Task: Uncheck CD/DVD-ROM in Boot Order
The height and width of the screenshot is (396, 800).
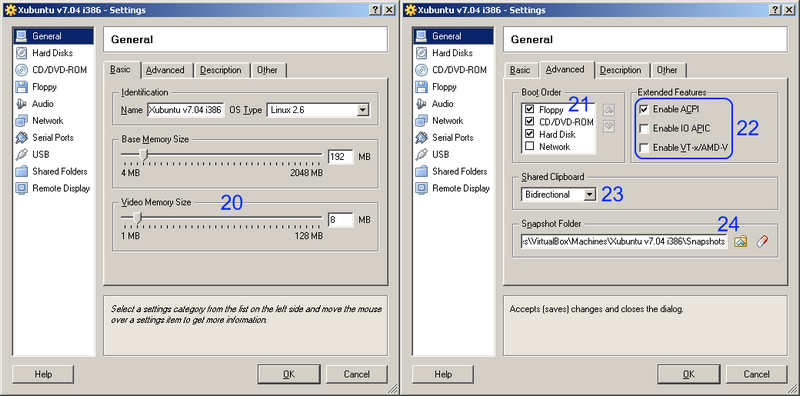Action: pos(529,121)
